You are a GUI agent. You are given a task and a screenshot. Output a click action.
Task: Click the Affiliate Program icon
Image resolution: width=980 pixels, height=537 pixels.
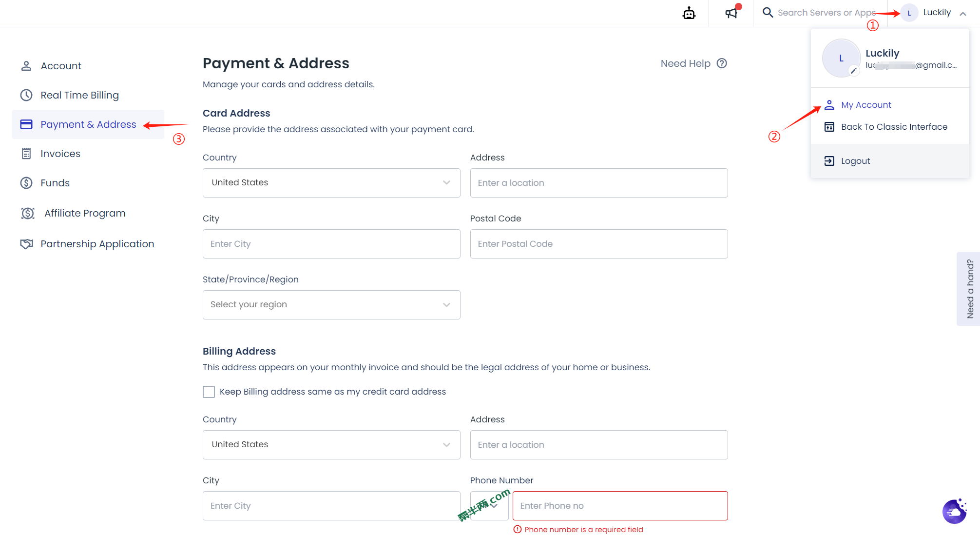pos(28,213)
